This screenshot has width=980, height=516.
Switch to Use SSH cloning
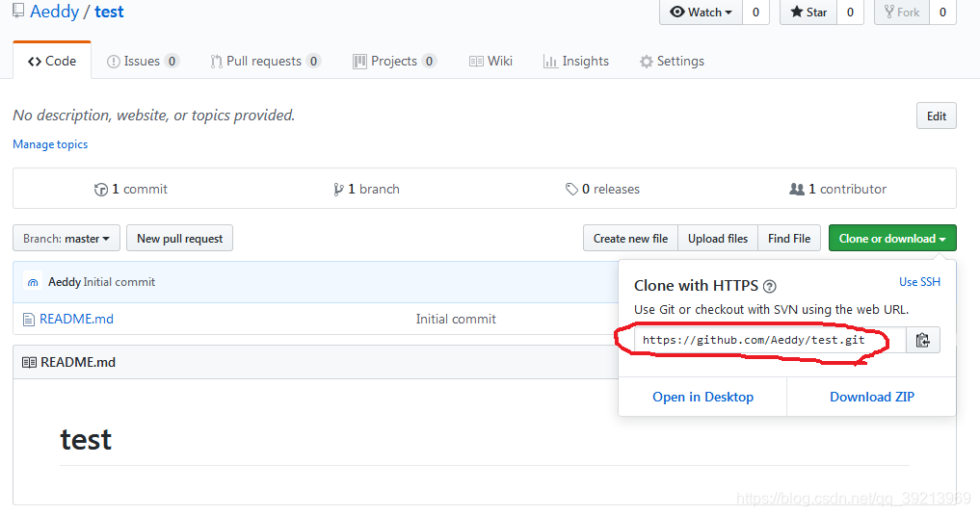(x=919, y=282)
